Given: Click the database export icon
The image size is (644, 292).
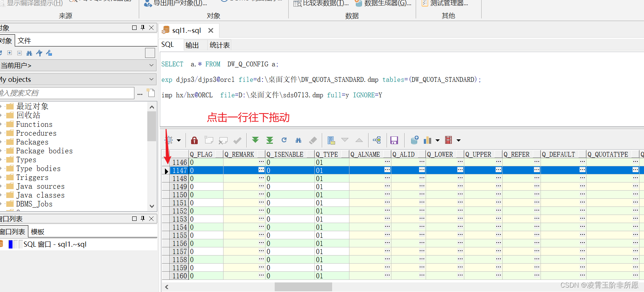Looking at the screenshot, I should coord(414,140).
